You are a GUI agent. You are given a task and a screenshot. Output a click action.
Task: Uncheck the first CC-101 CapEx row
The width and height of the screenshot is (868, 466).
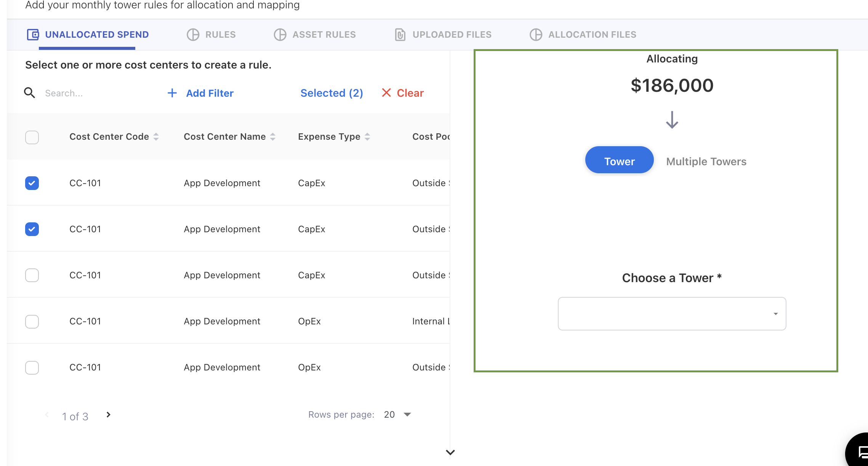click(x=32, y=183)
